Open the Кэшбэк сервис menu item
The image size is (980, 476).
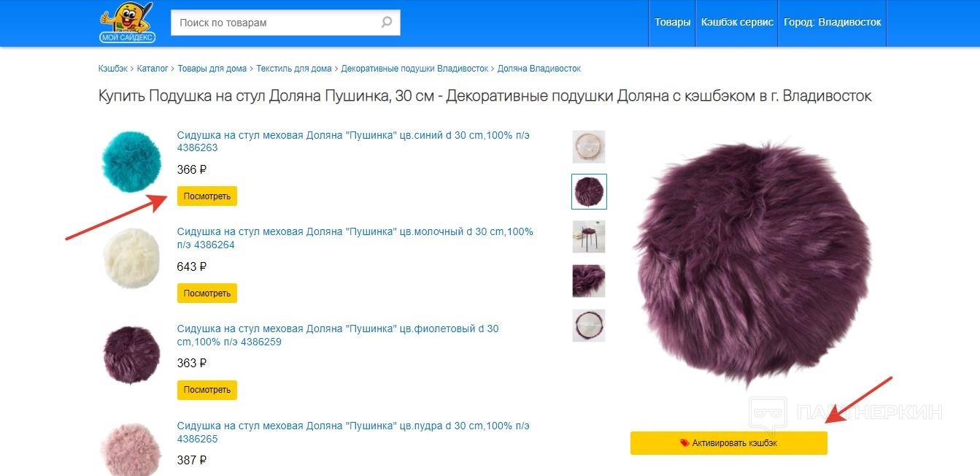(x=737, y=23)
